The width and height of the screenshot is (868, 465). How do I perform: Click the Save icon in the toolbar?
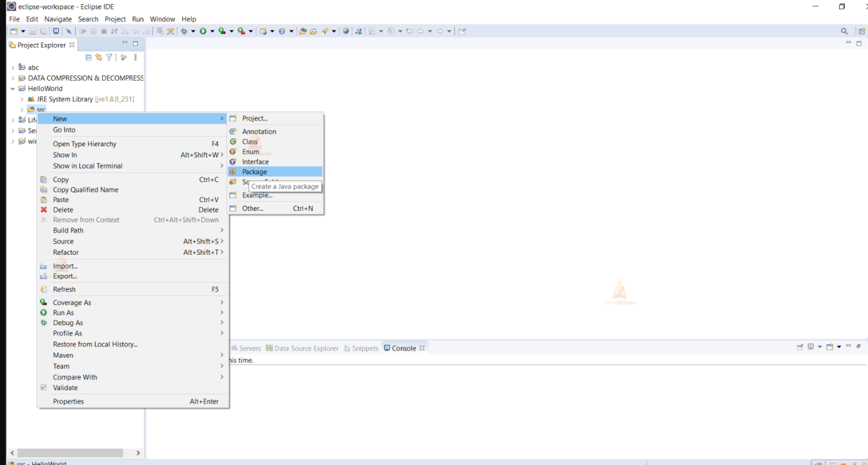click(x=32, y=31)
